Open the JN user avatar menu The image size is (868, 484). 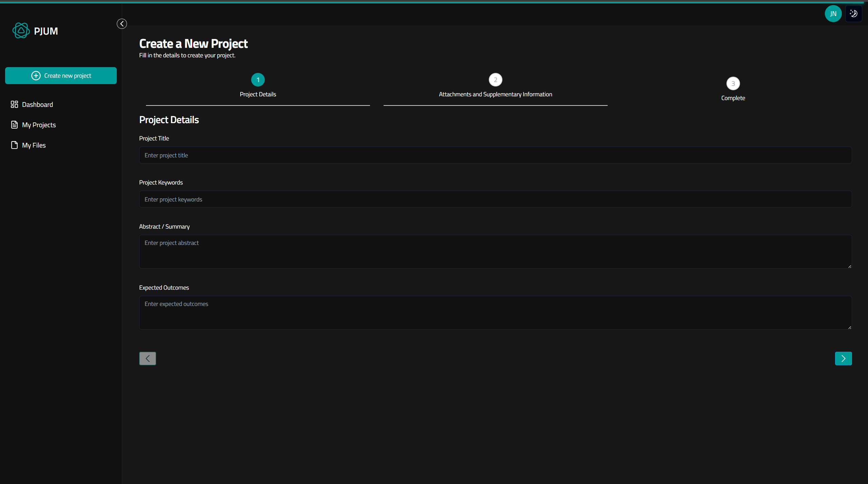pos(833,14)
